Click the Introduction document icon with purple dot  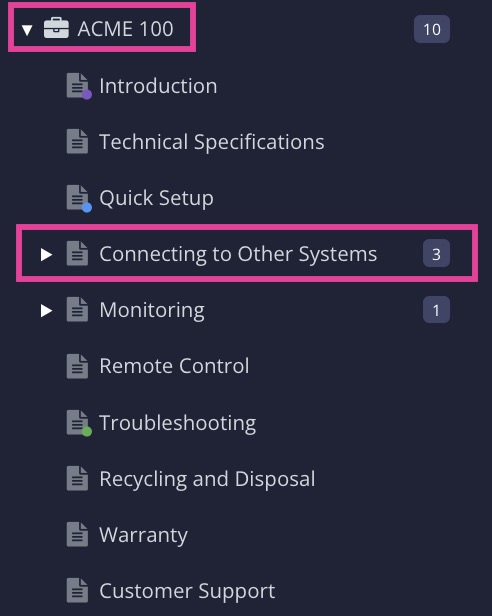pyautogui.click(x=79, y=86)
